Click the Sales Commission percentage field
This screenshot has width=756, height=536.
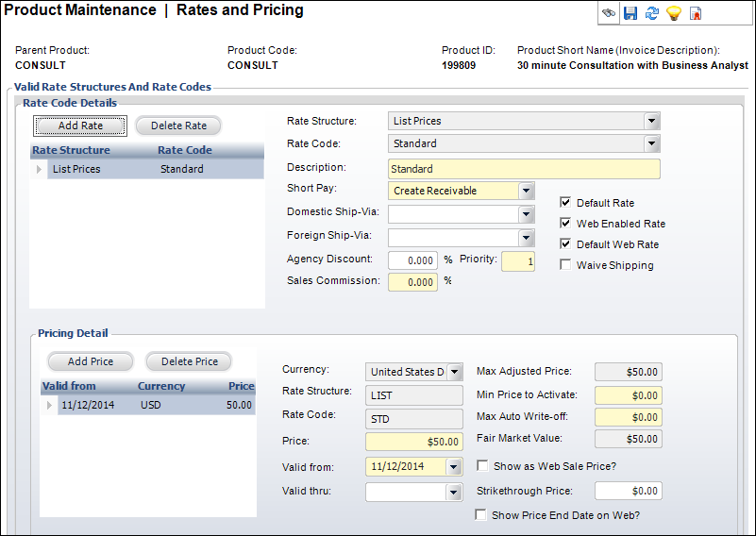click(412, 282)
